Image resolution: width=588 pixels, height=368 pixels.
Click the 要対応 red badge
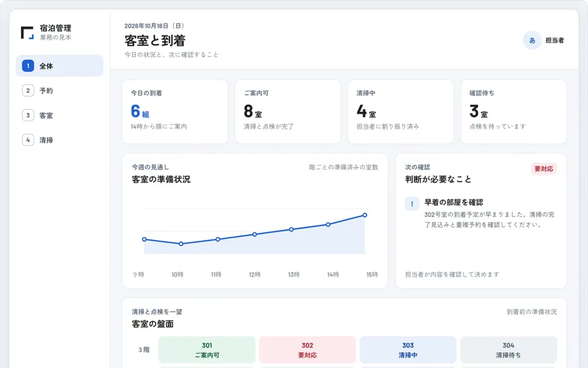544,169
